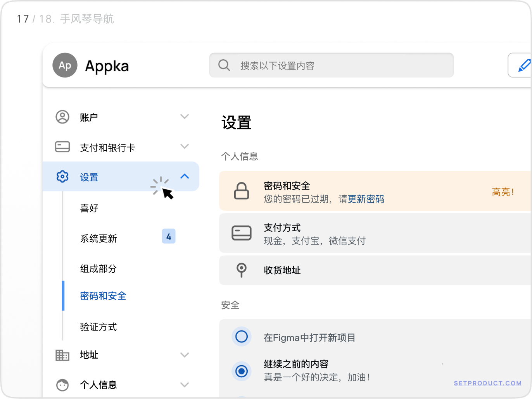Viewport: 532px width, 399px height.
Task: Click the 地址 building icon
Action: (x=62, y=354)
